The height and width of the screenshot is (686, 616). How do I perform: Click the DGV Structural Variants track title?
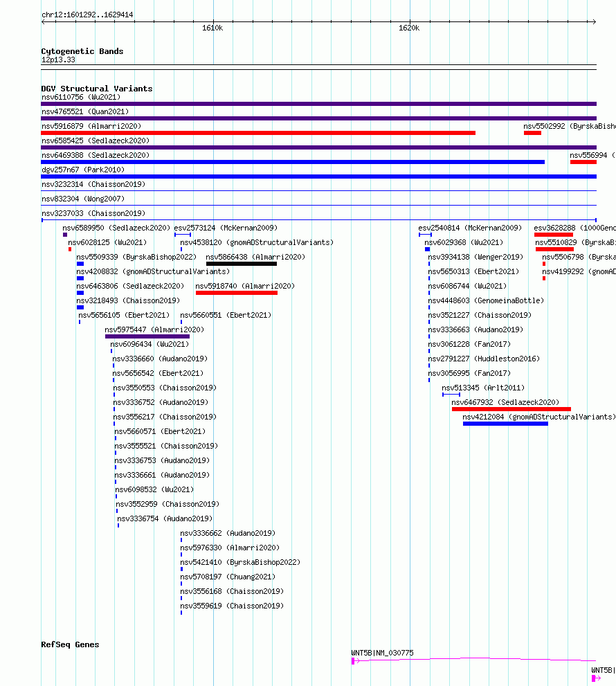[x=97, y=89]
